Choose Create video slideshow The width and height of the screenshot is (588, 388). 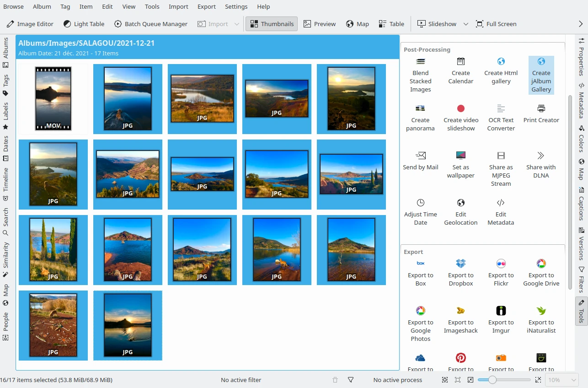[x=460, y=118]
